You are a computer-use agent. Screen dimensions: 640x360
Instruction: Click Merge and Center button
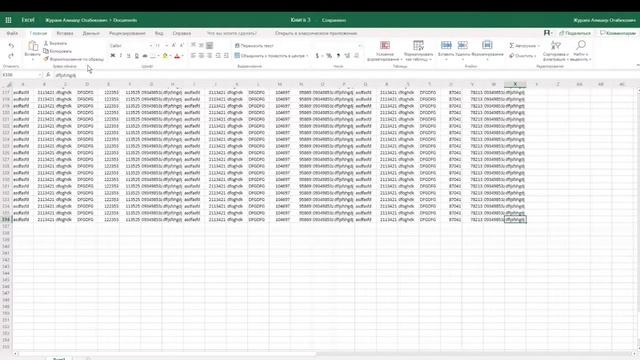click(270, 56)
